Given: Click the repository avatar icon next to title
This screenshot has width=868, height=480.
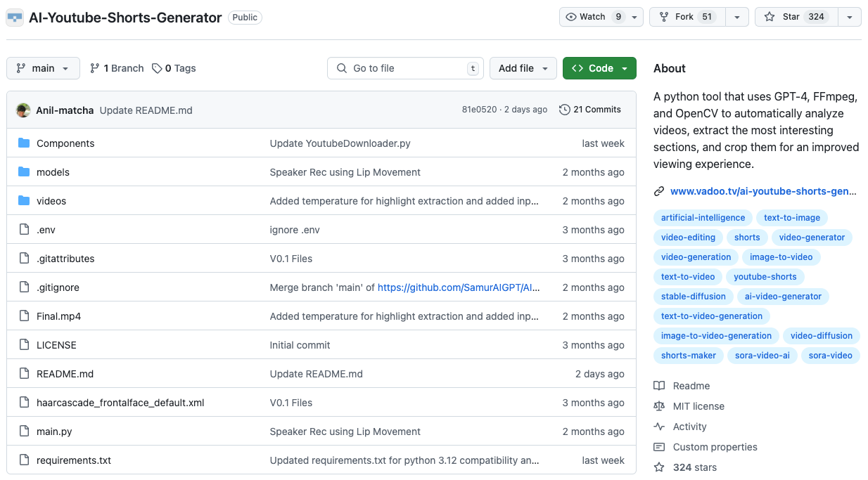Looking at the screenshot, I should click(x=14, y=18).
